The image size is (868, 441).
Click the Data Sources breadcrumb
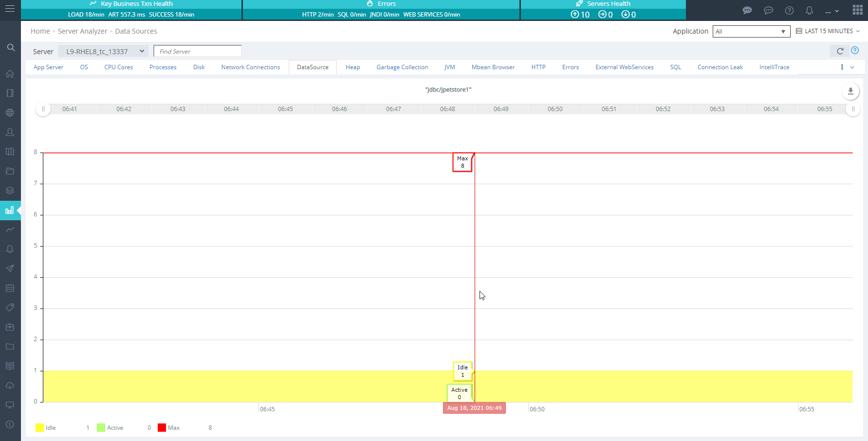136,31
